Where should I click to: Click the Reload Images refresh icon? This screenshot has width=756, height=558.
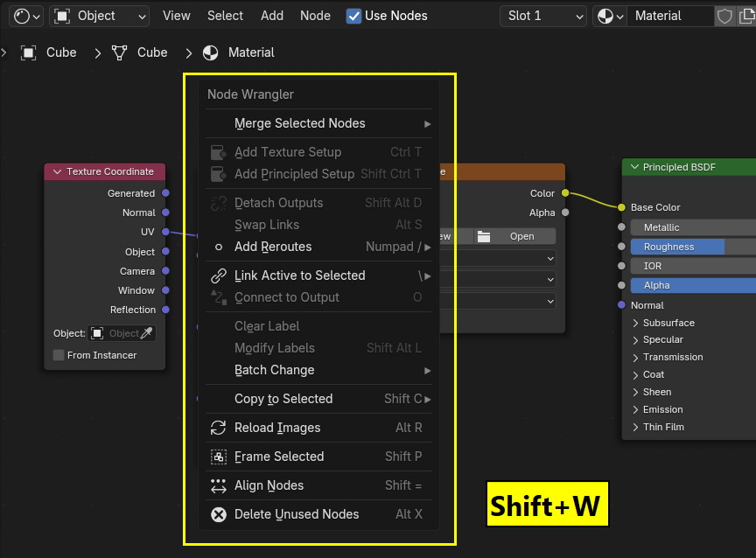tap(219, 428)
